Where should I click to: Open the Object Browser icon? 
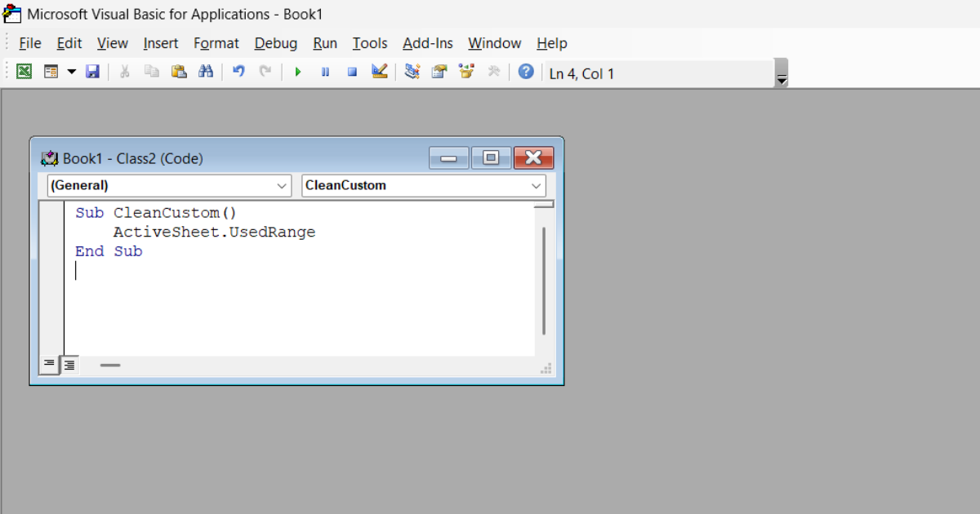(466, 72)
